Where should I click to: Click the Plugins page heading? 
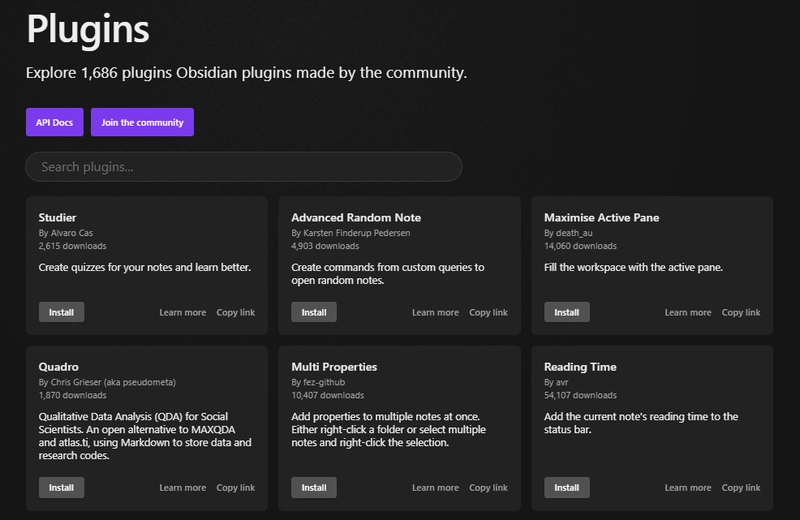[88, 30]
